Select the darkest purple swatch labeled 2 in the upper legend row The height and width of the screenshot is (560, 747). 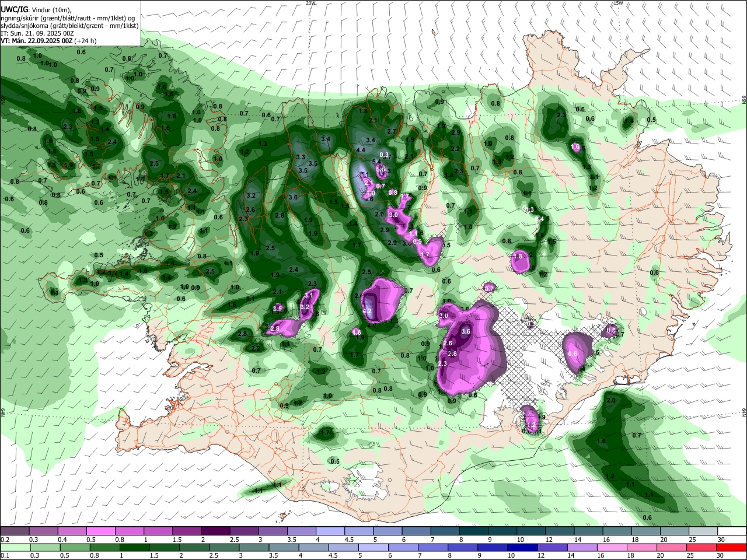coord(215,531)
